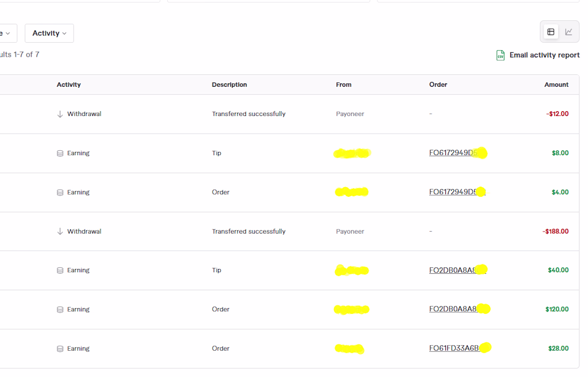Click the $28.00 order earning coins icon
The image size is (588, 377).
(60, 349)
